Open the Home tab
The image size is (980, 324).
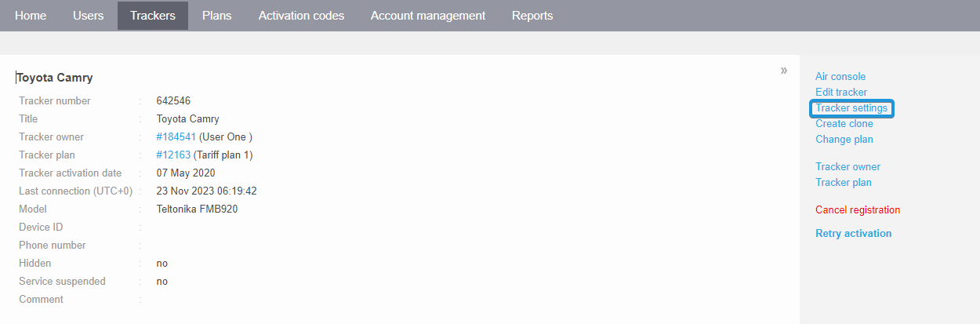pyautogui.click(x=31, y=16)
